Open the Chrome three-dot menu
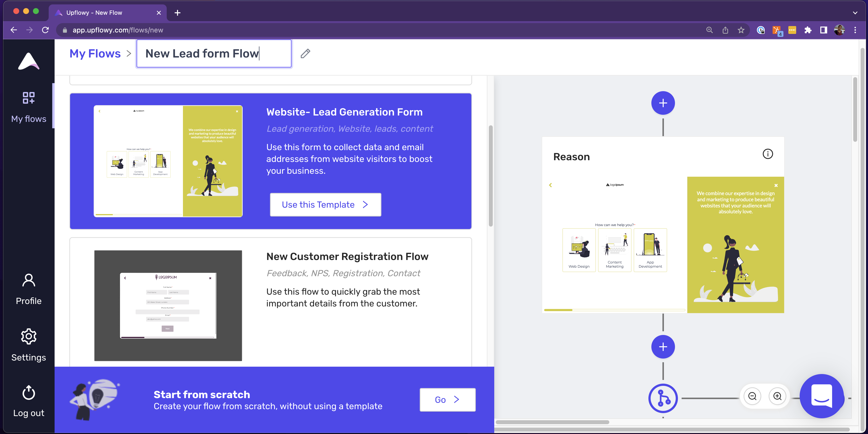The width and height of the screenshot is (868, 434). pyautogui.click(x=855, y=30)
